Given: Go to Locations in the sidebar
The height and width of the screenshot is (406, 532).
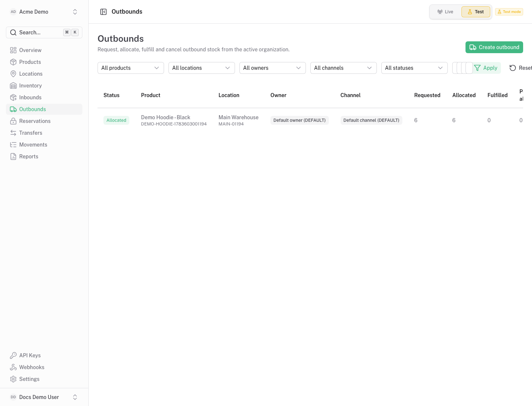Looking at the screenshot, I should (44, 74).
